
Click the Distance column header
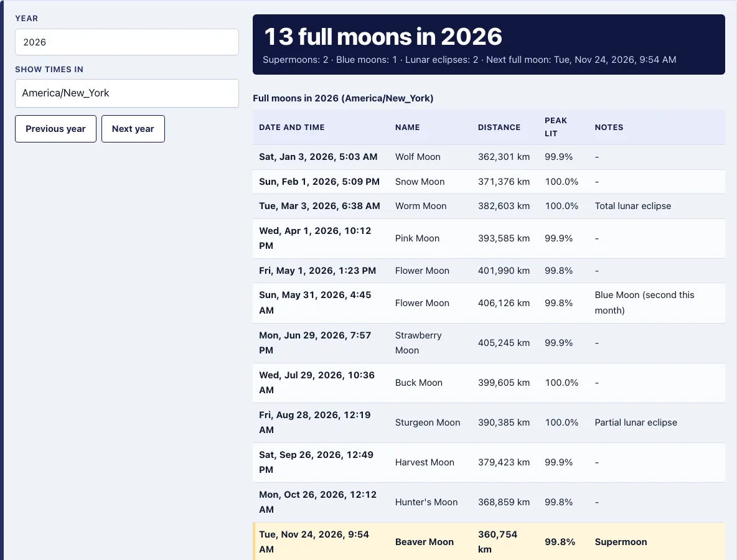pyautogui.click(x=499, y=128)
